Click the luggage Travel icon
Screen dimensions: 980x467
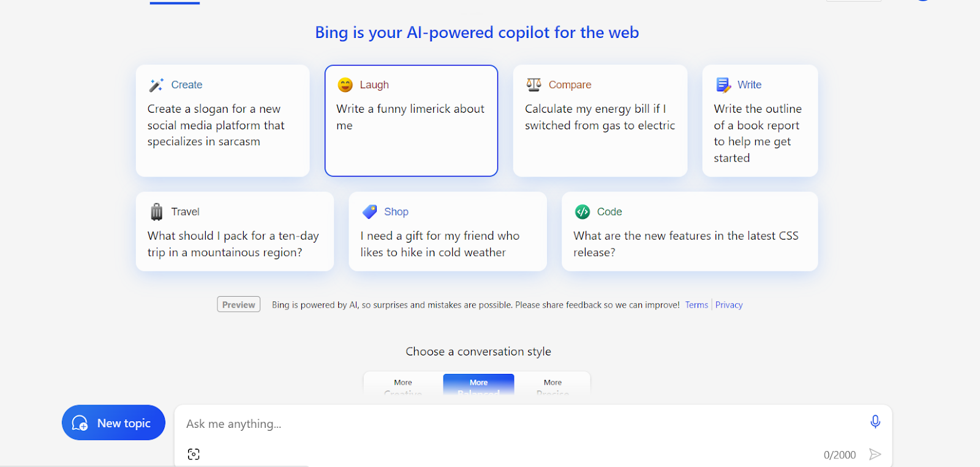click(x=157, y=212)
